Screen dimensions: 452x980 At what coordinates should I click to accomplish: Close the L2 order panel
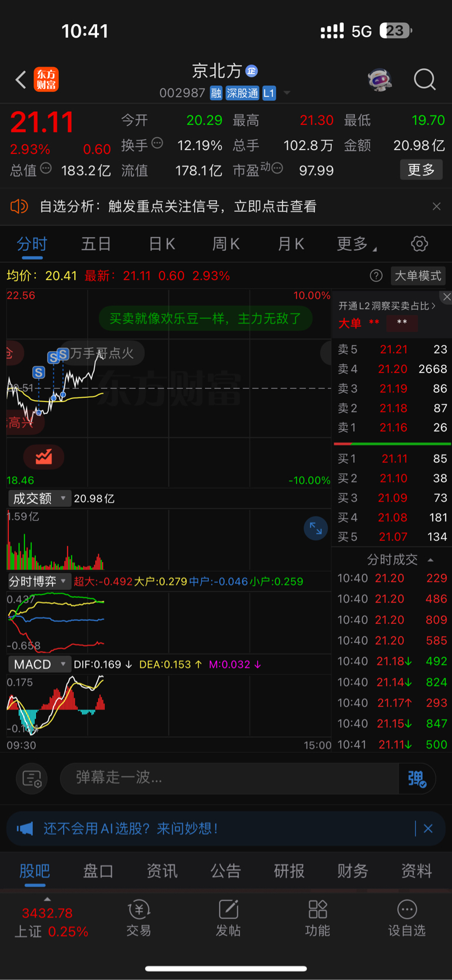(x=447, y=297)
